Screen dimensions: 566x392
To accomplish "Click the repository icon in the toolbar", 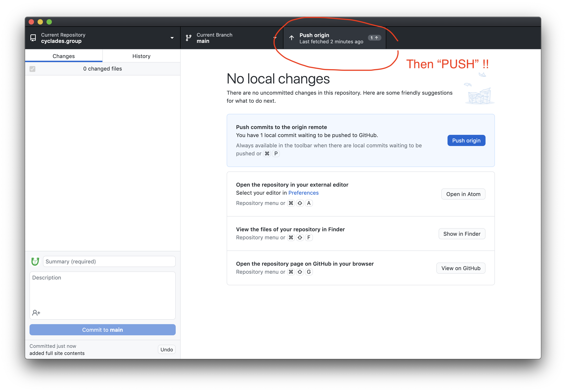I will point(33,38).
